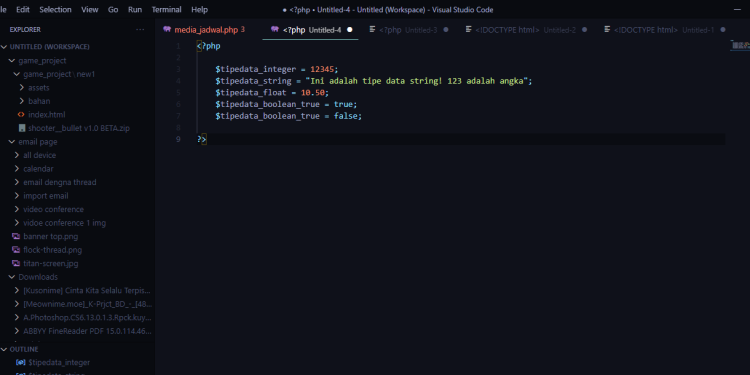Click file icon on Untitled-3 tab

373,29
